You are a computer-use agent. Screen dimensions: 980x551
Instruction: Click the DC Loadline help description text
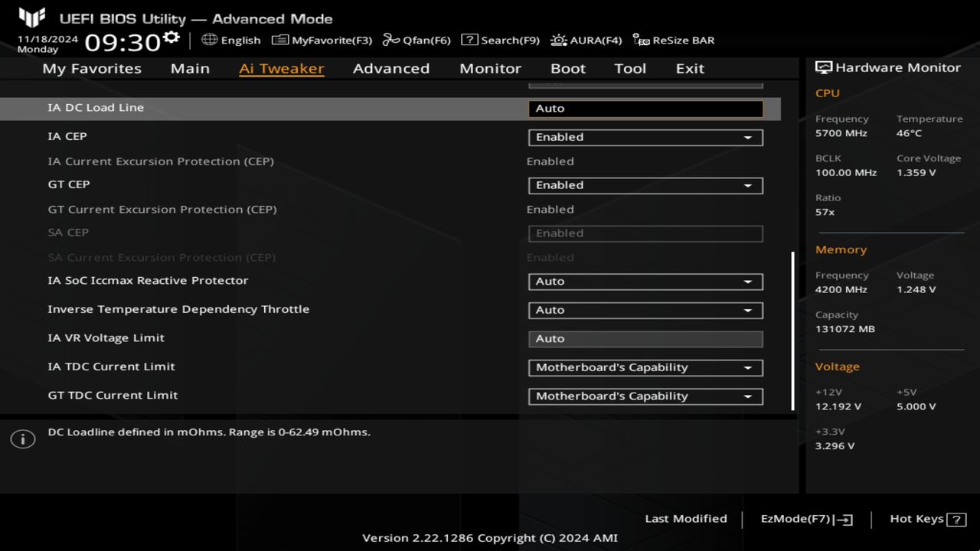click(x=209, y=432)
